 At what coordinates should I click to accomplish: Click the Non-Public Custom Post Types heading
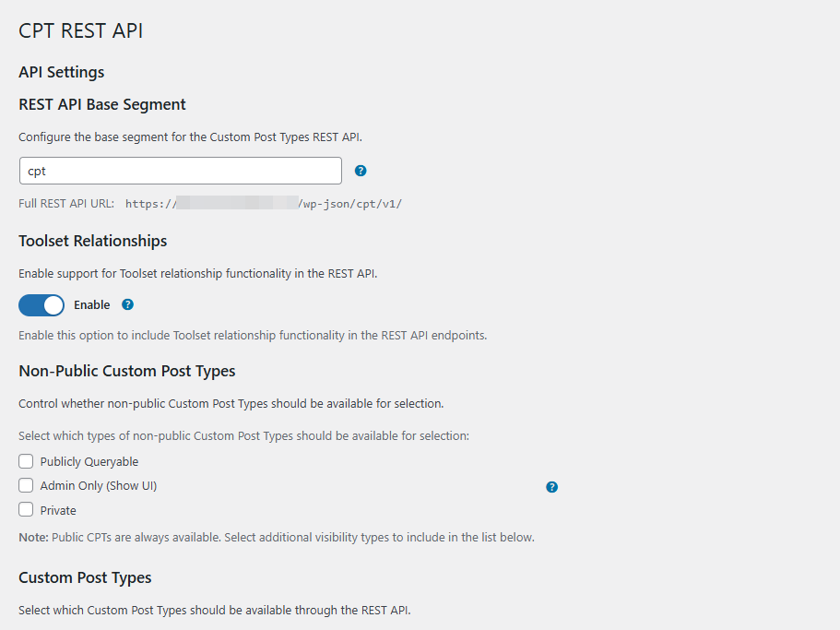pyautogui.click(x=127, y=371)
